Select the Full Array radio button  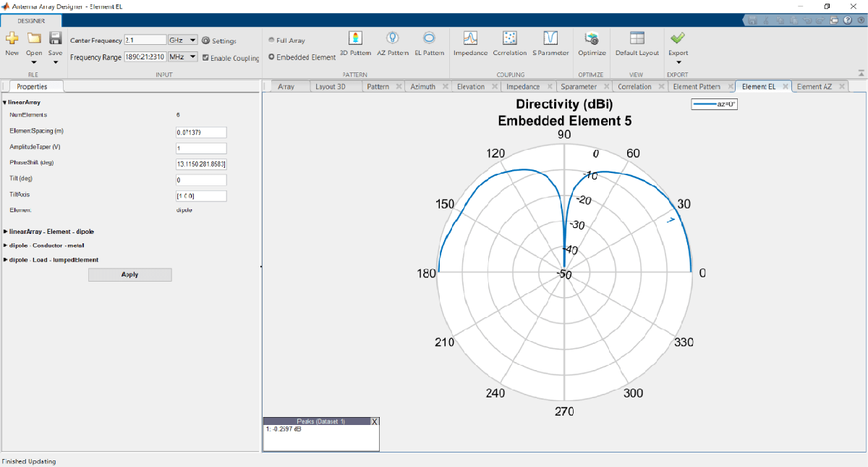tap(272, 41)
